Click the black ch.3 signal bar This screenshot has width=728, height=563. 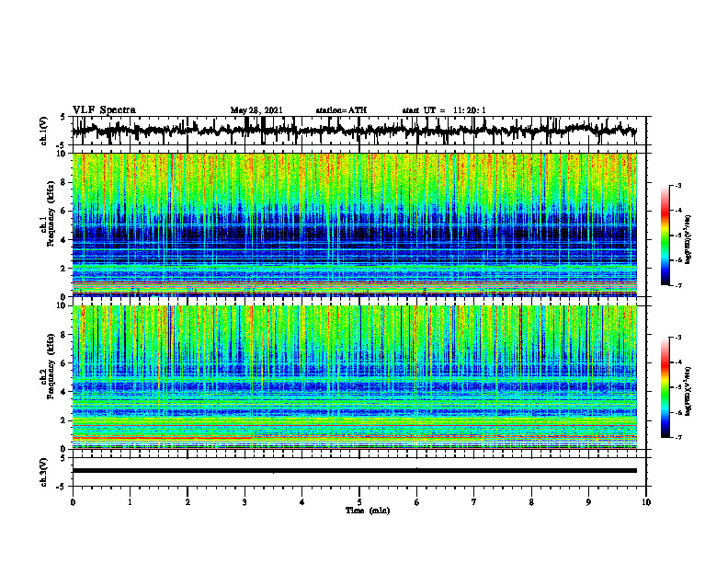354,471
